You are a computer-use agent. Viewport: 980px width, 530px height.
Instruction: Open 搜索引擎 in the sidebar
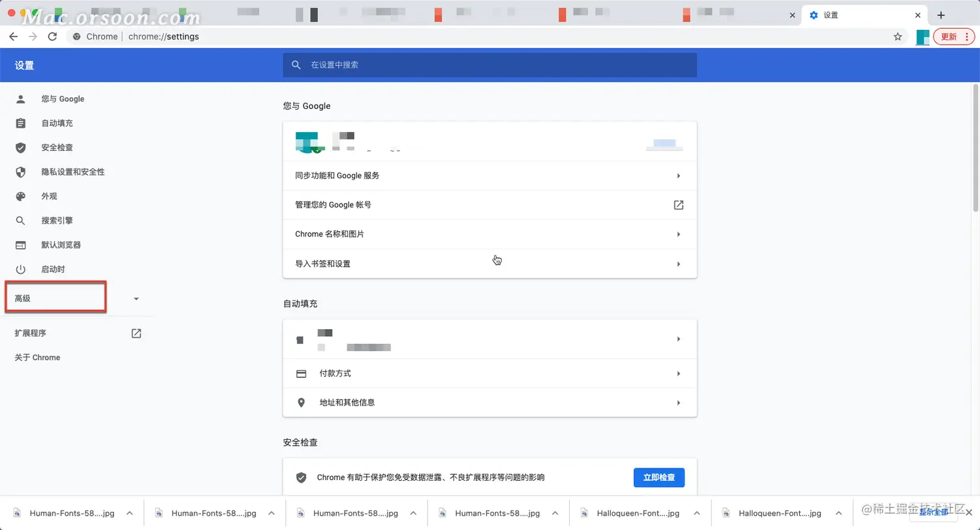click(57, 220)
